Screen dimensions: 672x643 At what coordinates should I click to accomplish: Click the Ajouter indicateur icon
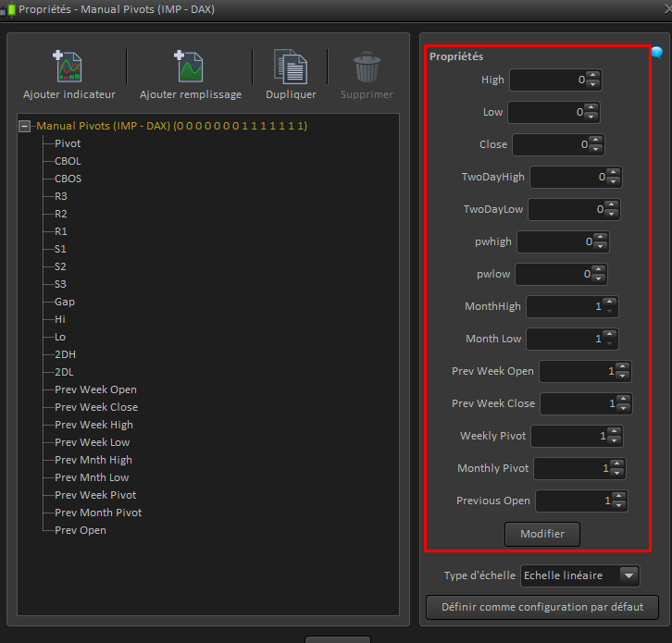click(x=68, y=67)
